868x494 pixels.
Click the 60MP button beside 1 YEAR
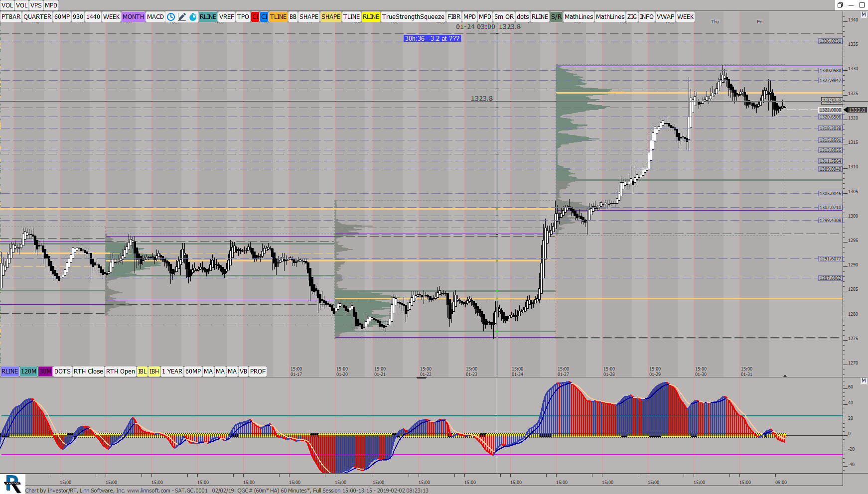click(x=193, y=371)
